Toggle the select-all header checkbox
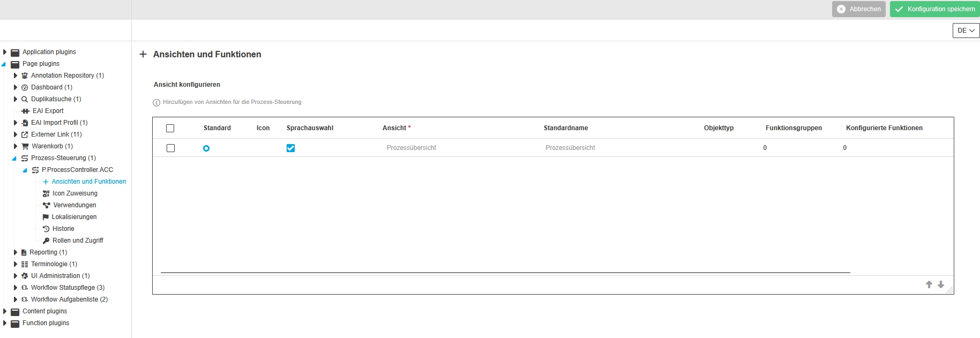This screenshot has width=980, height=338. (170, 129)
